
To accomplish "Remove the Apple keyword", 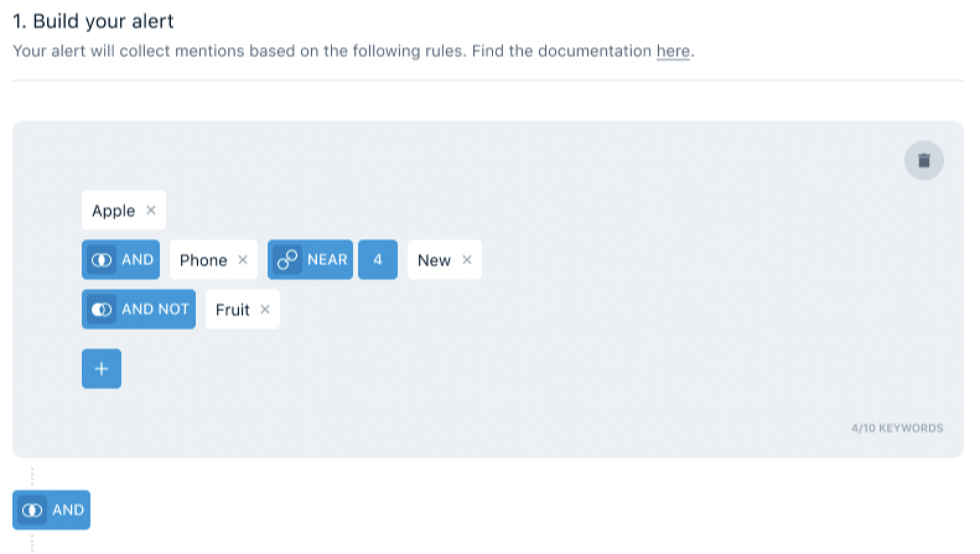I will 151,210.
